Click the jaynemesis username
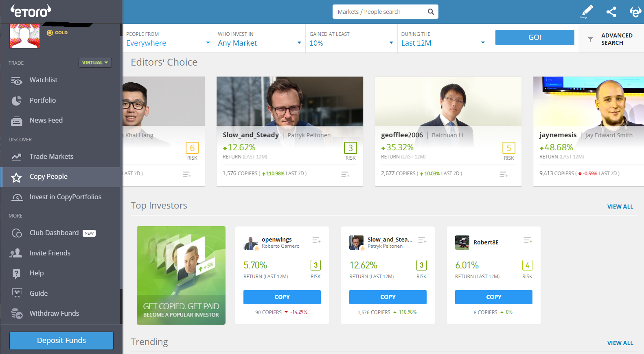This screenshot has height=354, width=644. (x=558, y=135)
